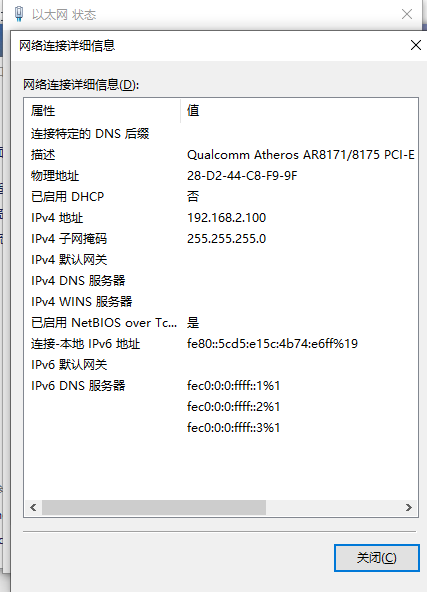Click the horizontal scrollbar thumb
Screen dimensions: 427x592
[154, 507]
